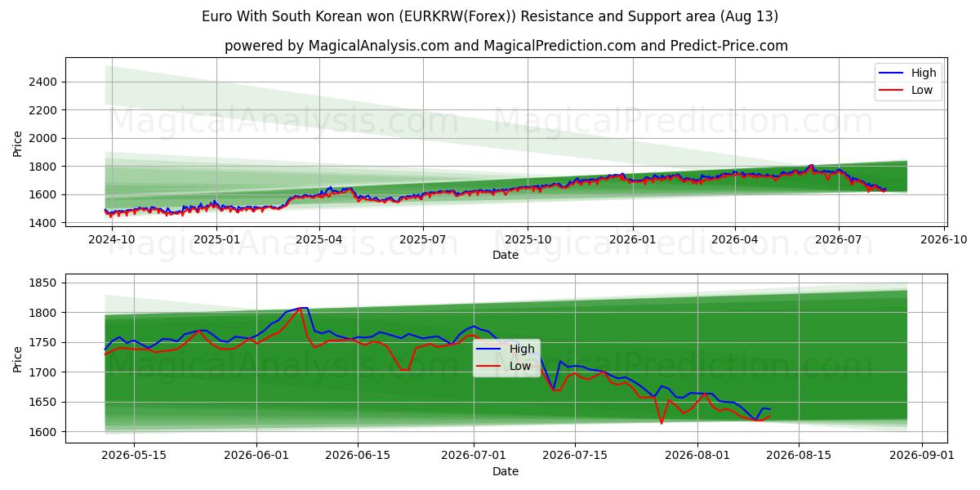The image size is (980, 490).
Task: Click the 'Date' label under the bottom chart
Action: click(x=506, y=471)
